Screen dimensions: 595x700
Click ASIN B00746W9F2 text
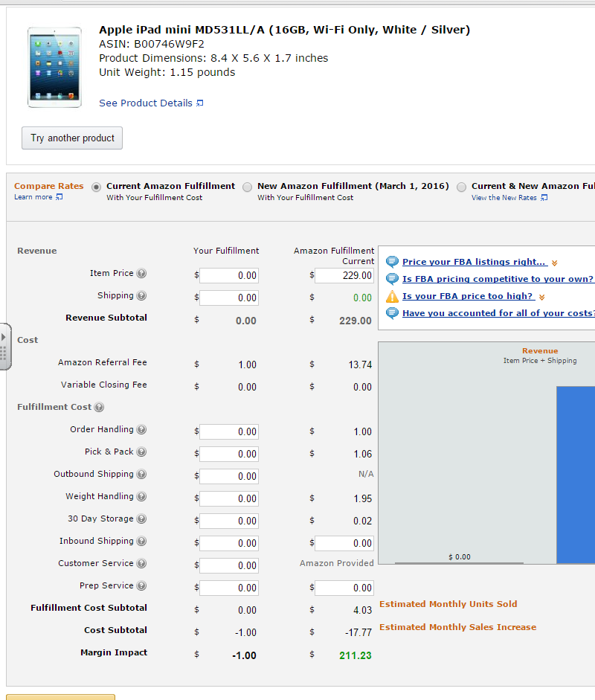(x=152, y=44)
